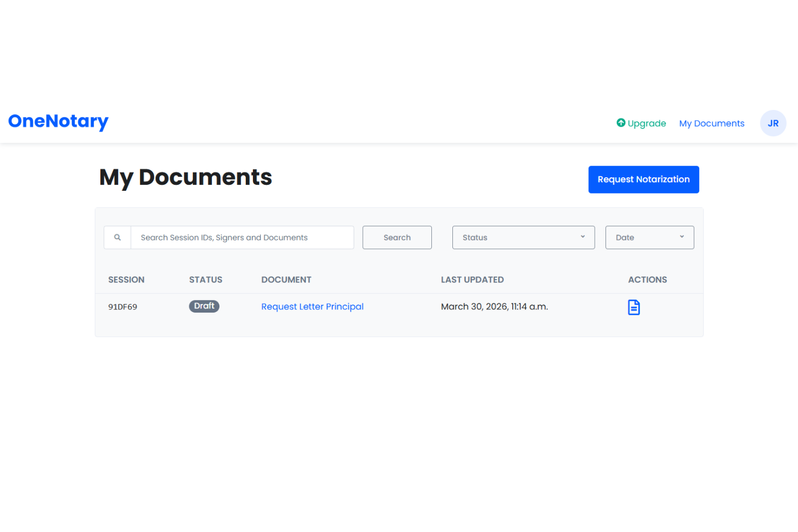Open the Request Letter Principal document
Viewport: 798px width, 532px height.
tap(312, 306)
